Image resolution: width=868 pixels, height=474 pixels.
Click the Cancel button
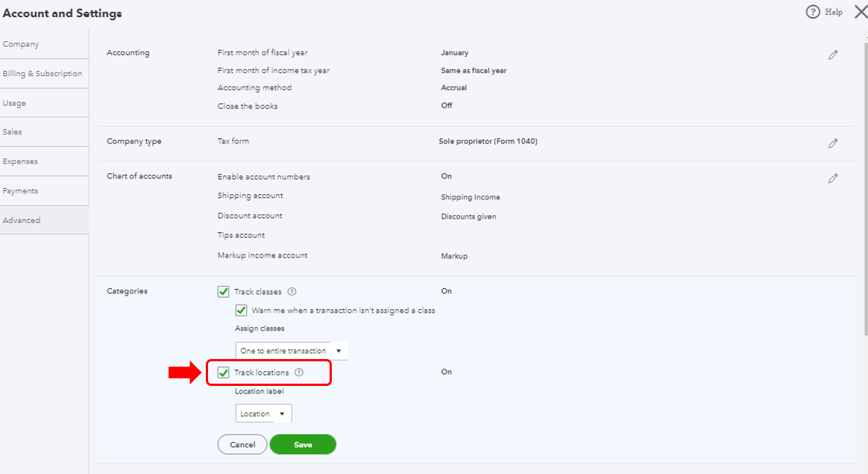242,445
